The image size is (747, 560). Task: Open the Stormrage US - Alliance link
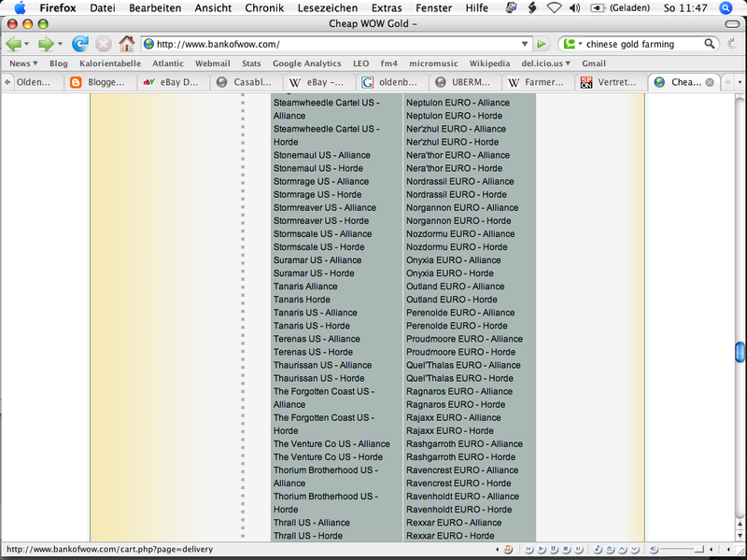click(x=321, y=181)
